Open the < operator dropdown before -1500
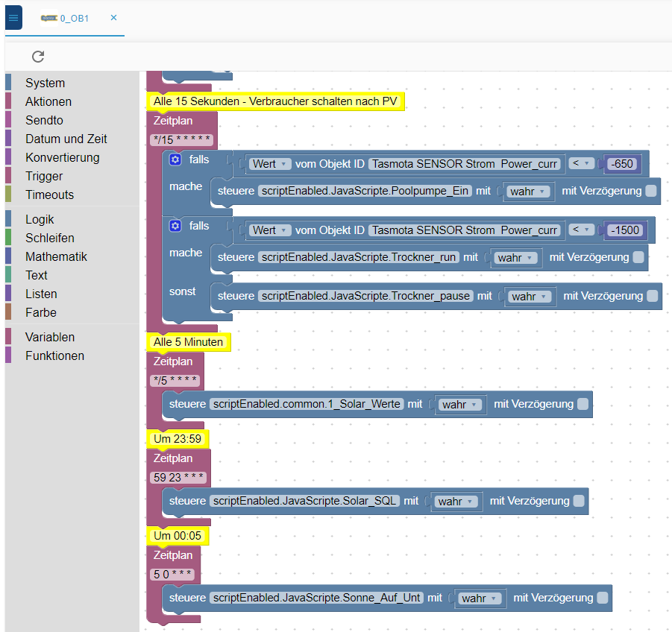The width and height of the screenshot is (672, 632). pyautogui.click(x=582, y=230)
